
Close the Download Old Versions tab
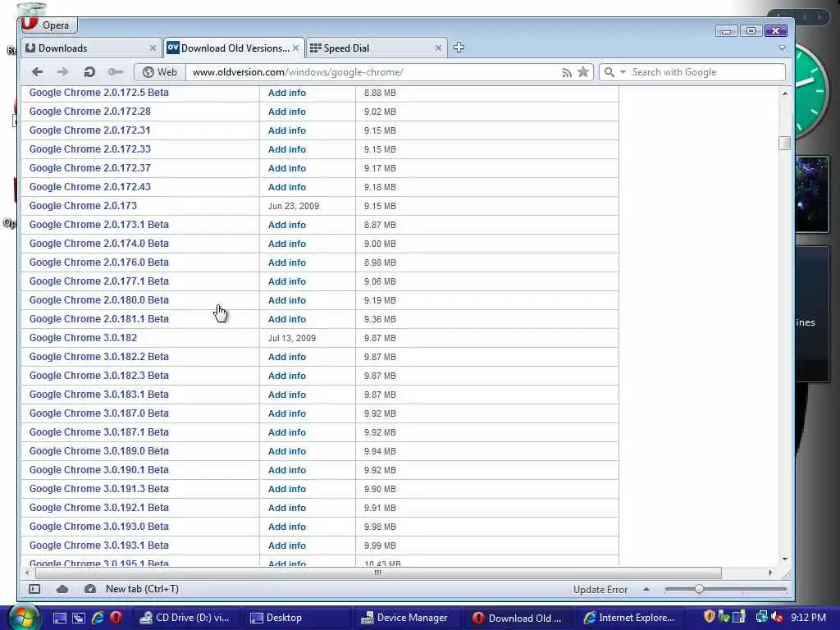[x=295, y=48]
